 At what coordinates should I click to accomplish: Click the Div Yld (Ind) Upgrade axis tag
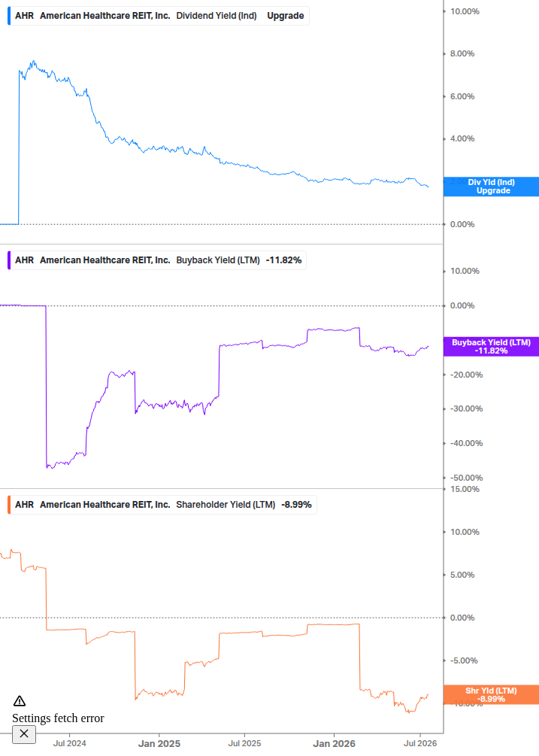[492, 187]
